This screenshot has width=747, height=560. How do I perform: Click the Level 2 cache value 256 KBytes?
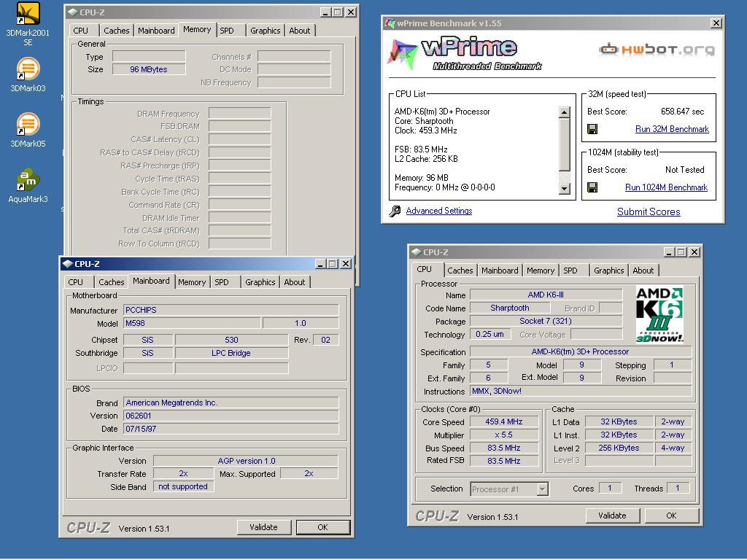(619, 448)
